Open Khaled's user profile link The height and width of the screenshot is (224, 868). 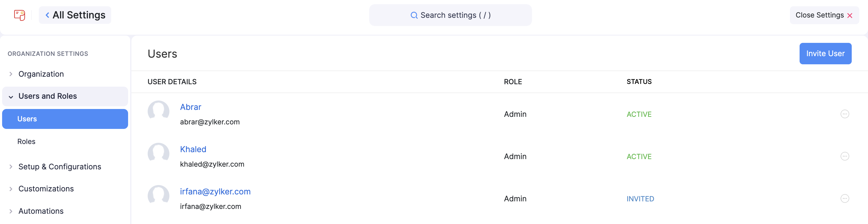click(x=193, y=149)
